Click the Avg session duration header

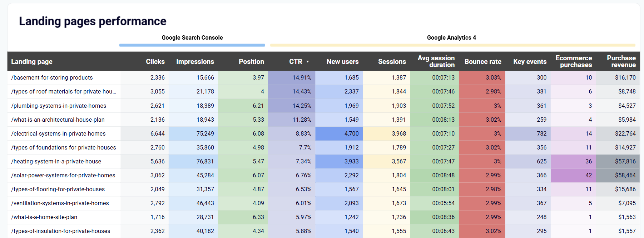click(436, 61)
